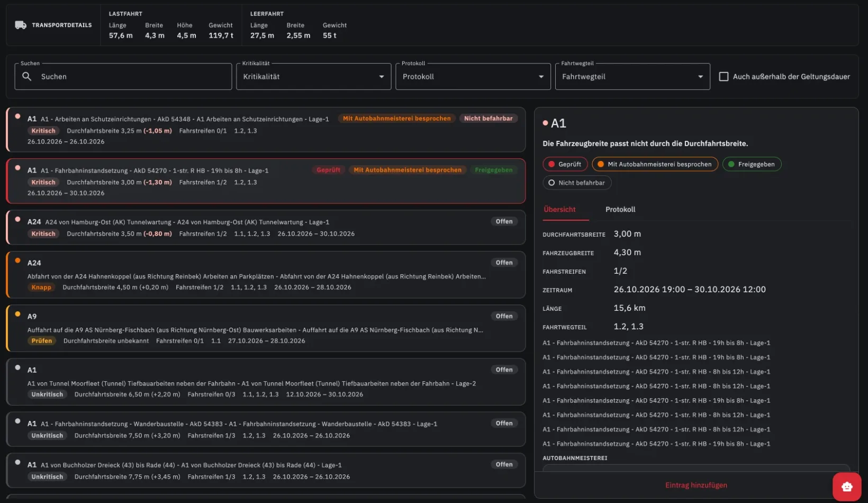This screenshot has width=868, height=503.
Task: Open the Kritikalität dropdown
Action: [x=313, y=76]
